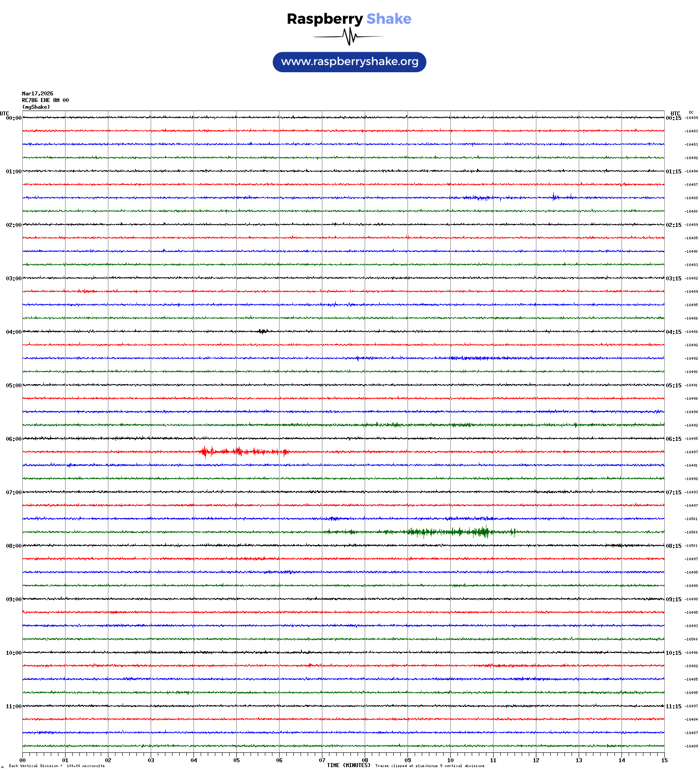Click the Raspberry Shake logo text

coord(349,19)
